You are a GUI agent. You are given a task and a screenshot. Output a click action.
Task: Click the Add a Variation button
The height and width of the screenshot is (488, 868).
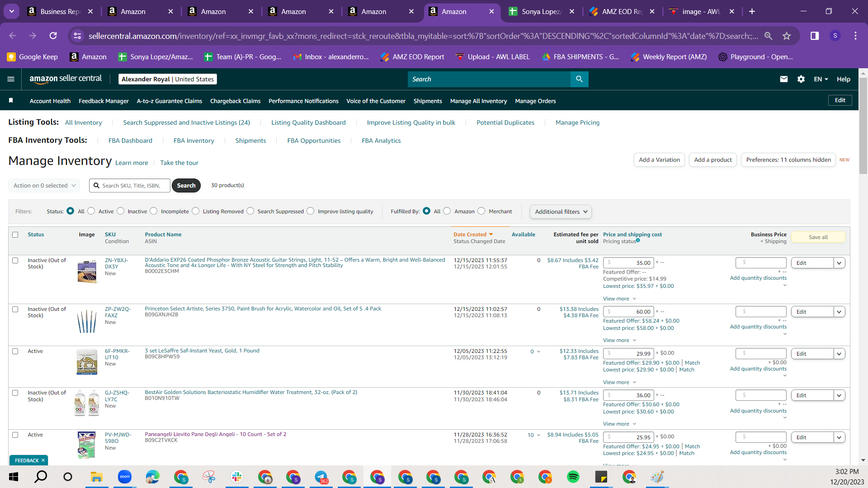(659, 160)
